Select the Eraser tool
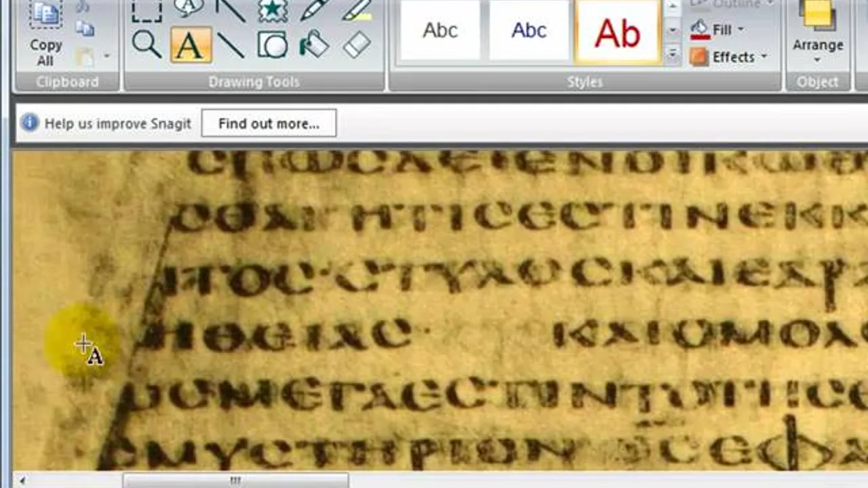 pyautogui.click(x=356, y=45)
